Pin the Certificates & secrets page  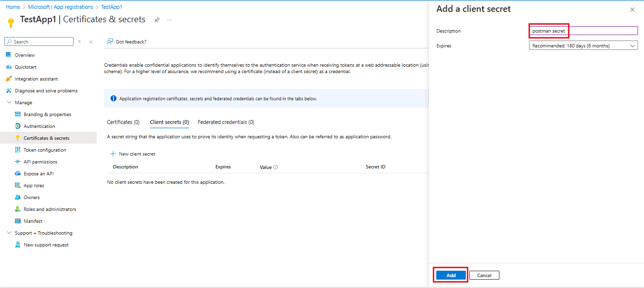pyautogui.click(x=157, y=20)
